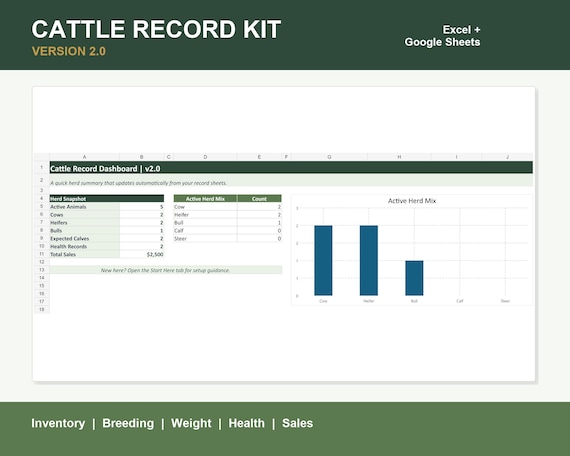570x456 pixels.
Task: Click the Cows label in Herd Snapshot
Action: point(84,215)
